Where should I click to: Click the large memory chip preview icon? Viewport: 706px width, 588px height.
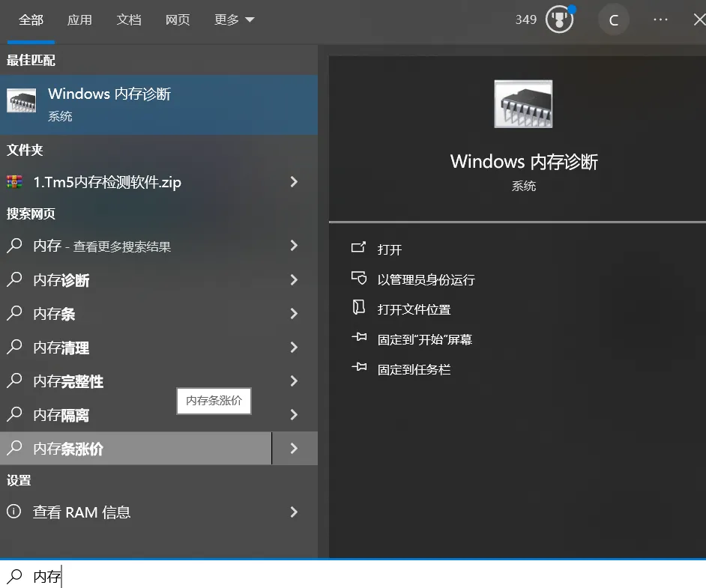(x=522, y=103)
